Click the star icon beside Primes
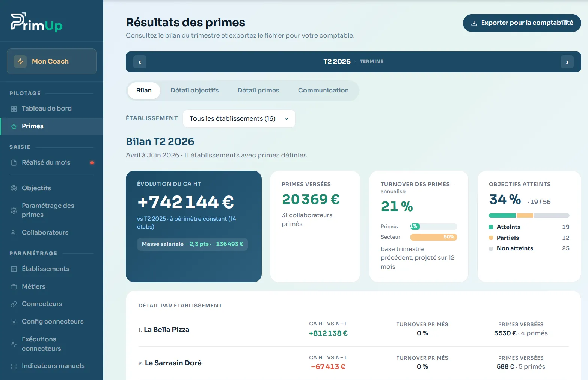588x380 pixels. [14, 126]
